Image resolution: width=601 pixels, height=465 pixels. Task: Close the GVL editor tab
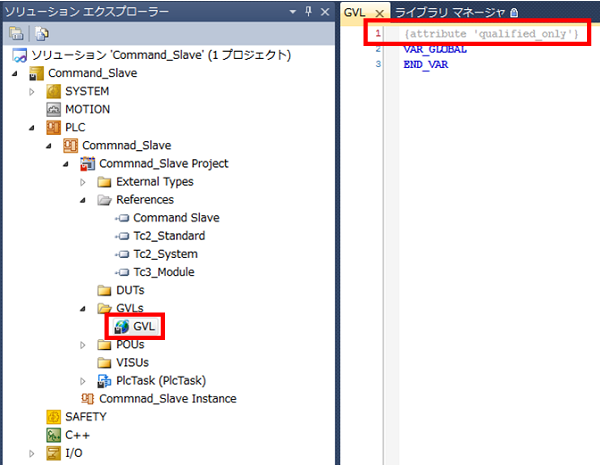coord(379,11)
